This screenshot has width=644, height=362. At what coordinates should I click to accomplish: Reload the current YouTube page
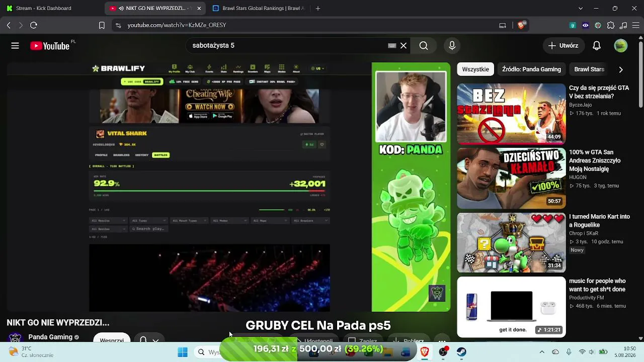[34, 25]
